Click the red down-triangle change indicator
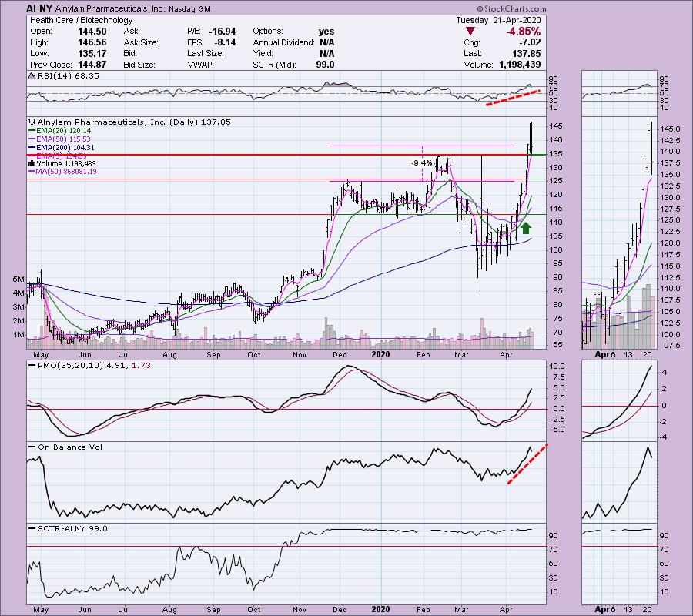693x616 pixels. [470, 32]
